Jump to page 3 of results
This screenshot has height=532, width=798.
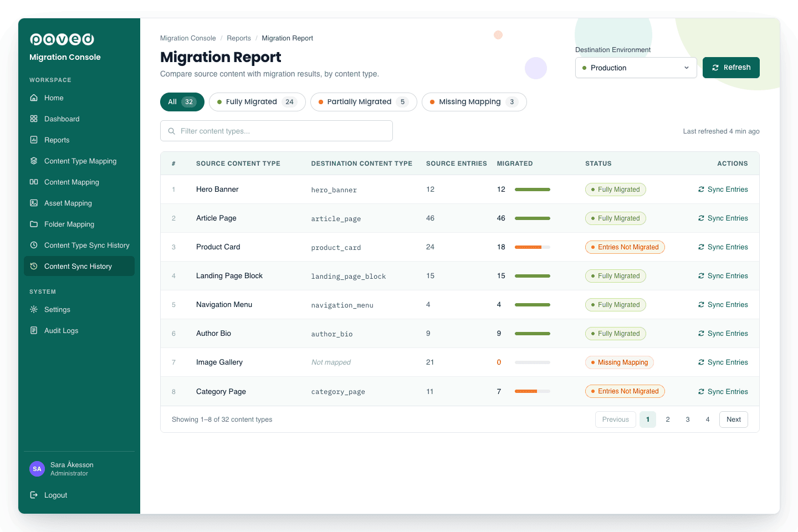pos(688,420)
